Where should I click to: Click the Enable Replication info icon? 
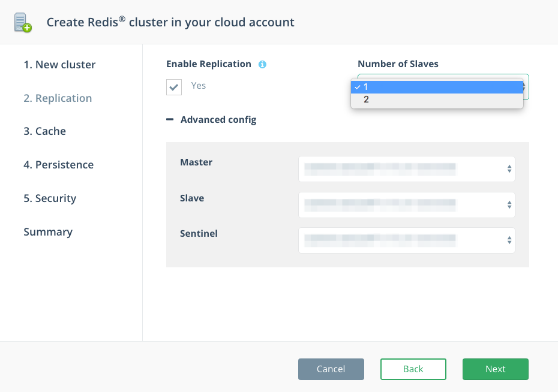[262, 64]
